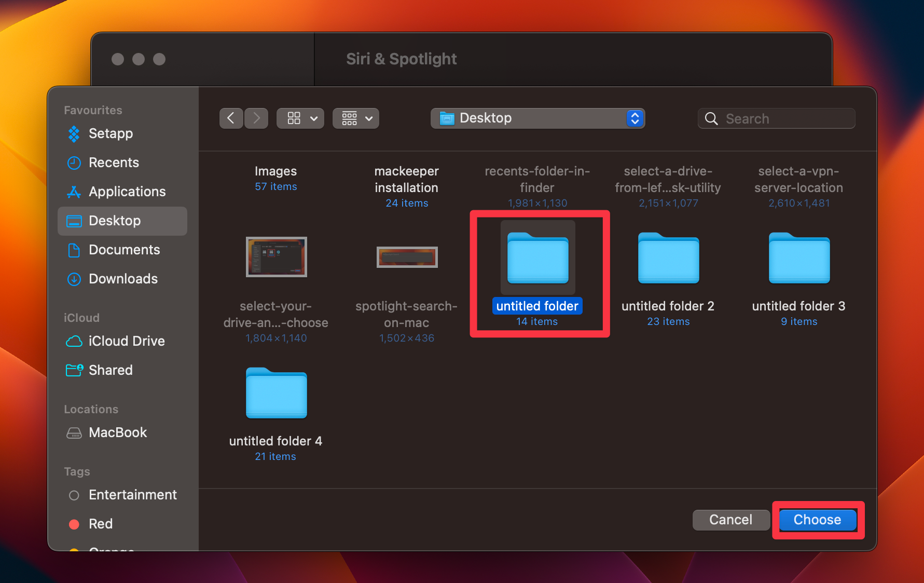The width and height of the screenshot is (924, 583).
Task: Open untitled folder 4
Action: 276,393
